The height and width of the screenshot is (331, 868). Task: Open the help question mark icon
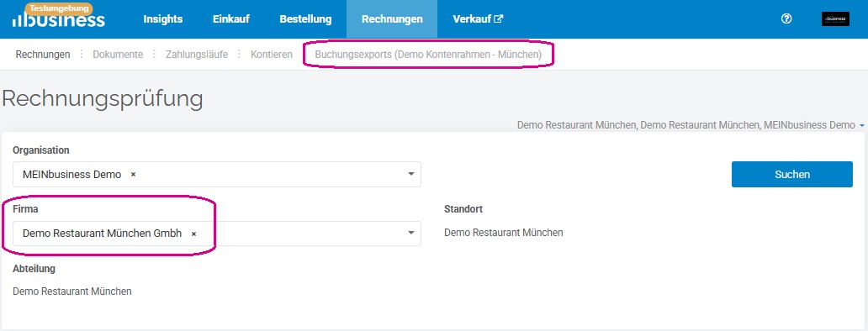786,18
